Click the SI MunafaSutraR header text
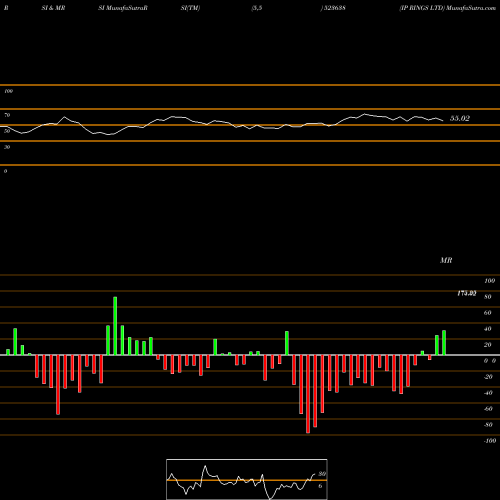 coord(123,8)
